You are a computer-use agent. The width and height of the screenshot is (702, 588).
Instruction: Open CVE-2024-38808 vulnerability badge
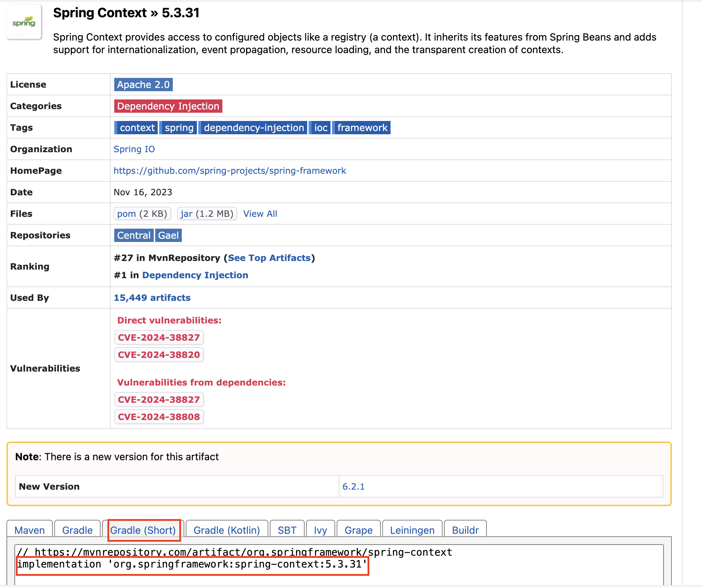pos(158,417)
